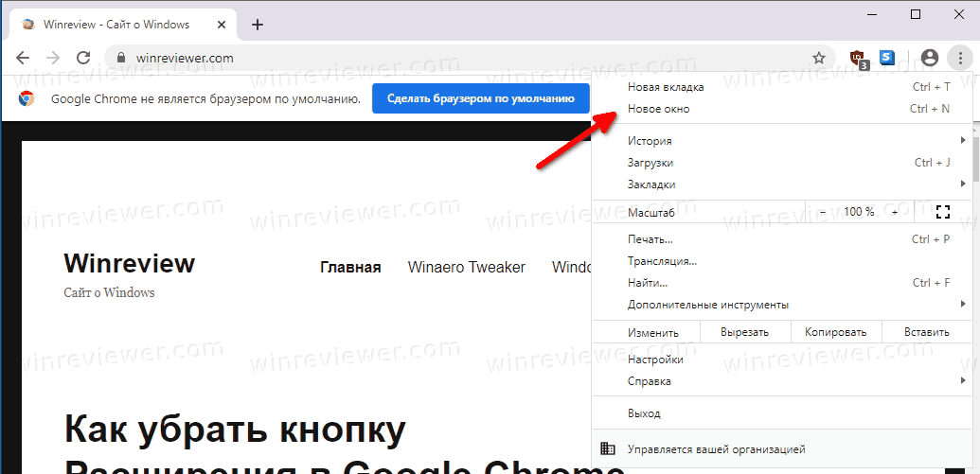980x474 pixels.
Task: Click the Вырезать edit button
Action: [x=745, y=332]
